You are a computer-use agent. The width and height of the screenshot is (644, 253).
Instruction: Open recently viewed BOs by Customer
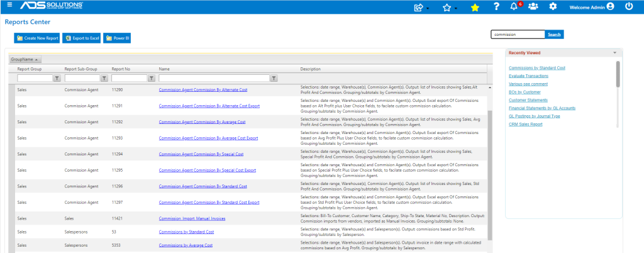(525, 92)
